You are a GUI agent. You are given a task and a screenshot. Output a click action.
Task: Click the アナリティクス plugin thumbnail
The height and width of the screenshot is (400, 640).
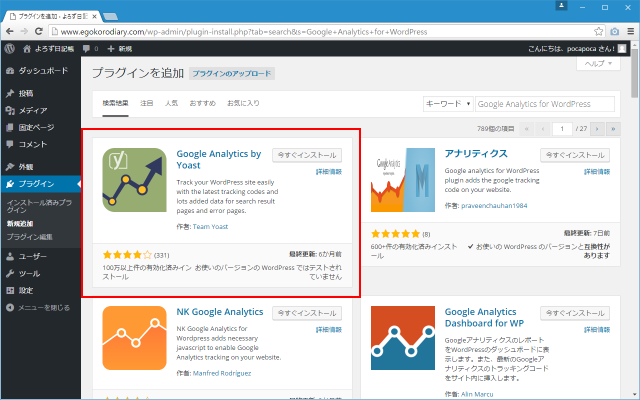pos(403,180)
